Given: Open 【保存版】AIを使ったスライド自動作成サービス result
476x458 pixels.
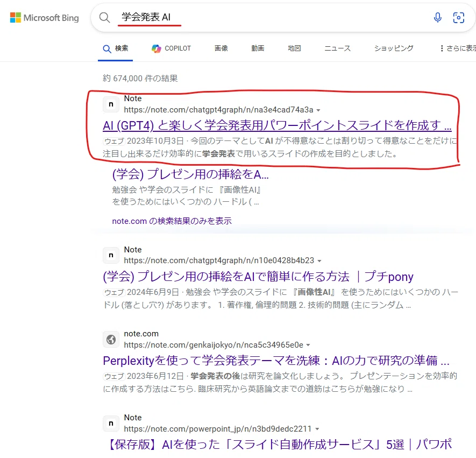Looking at the screenshot, I should click(279, 445).
